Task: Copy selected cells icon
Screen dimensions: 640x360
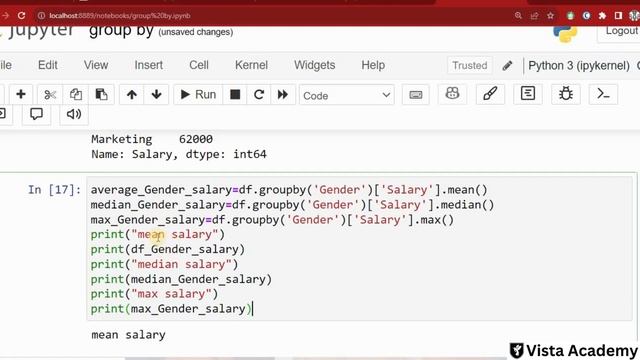Action: (76, 95)
